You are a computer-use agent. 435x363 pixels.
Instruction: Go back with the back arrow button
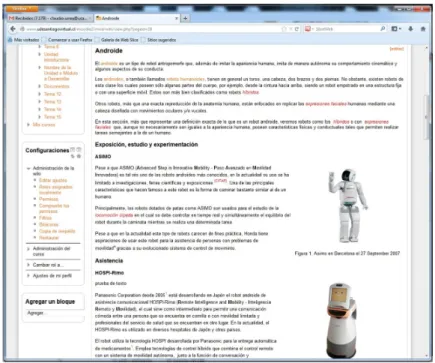[x=13, y=29]
